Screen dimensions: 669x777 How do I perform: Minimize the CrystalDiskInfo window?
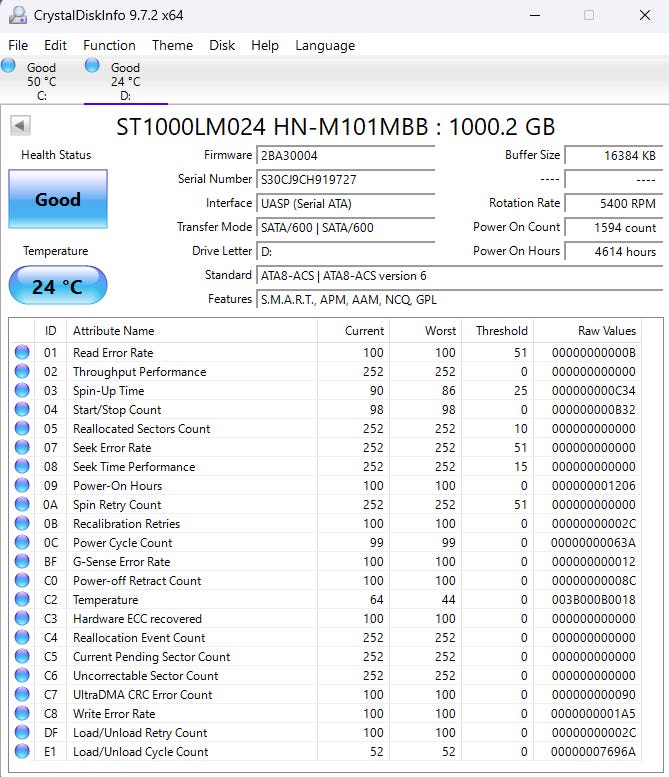tap(535, 15)
